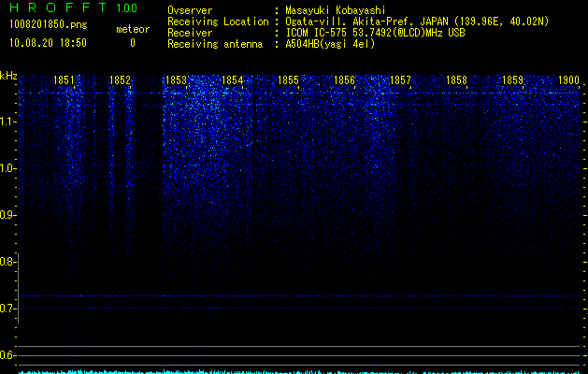Click the Ovserver field label

pos(190,10)
